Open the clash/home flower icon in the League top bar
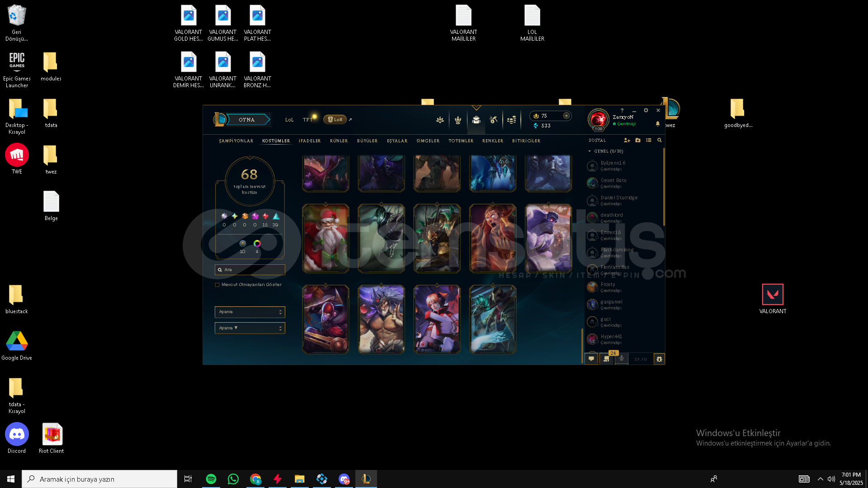868x488 pixels. click(440, 120)
